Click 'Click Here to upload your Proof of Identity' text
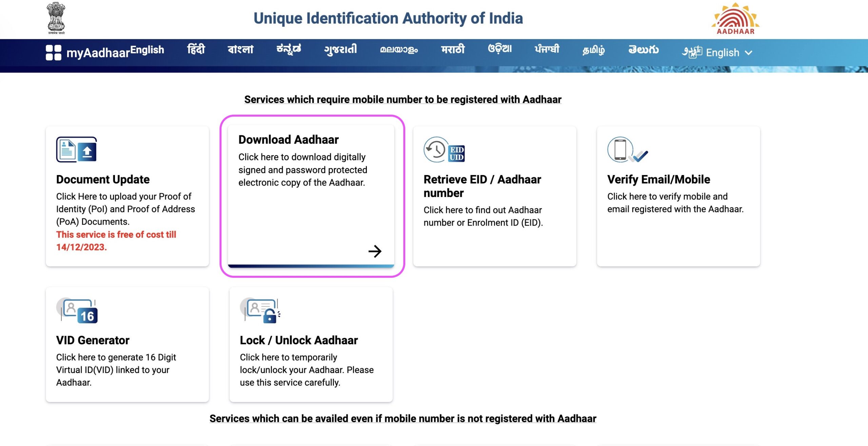The height and width of the screenshot is (446, 868). coord(125,209)
